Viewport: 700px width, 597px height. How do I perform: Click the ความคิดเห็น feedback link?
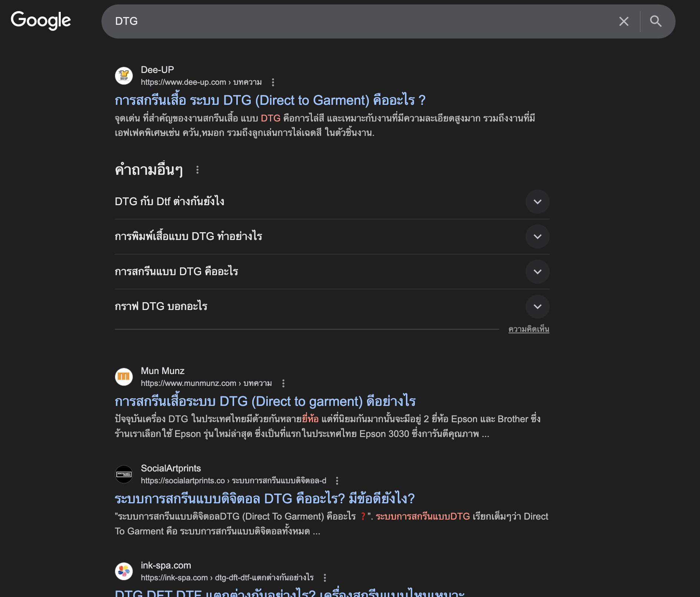529,329
